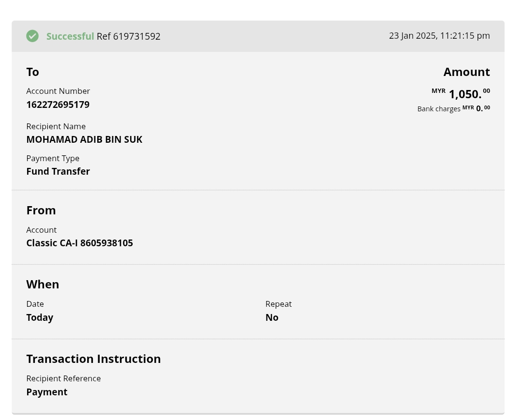Image resolution: width=522 pixels, height=420 pixels.
Task: Click recipient account number 162272695179
Action: [58, 105]
